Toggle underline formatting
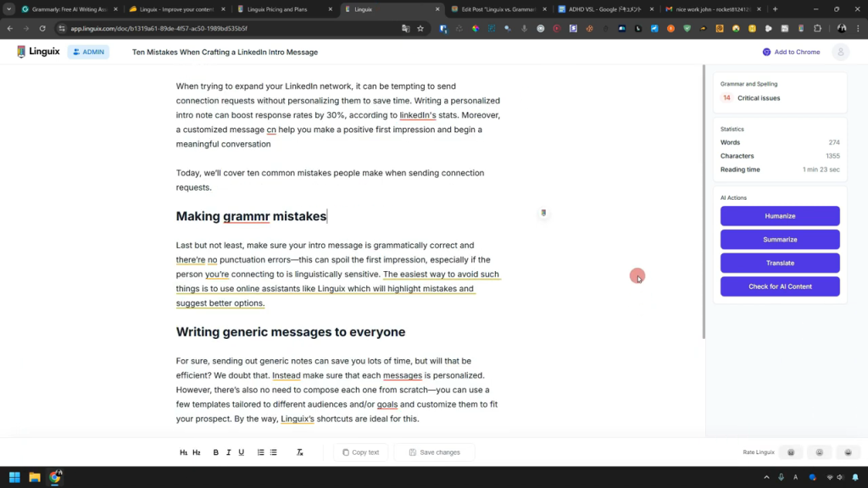Image resolution: width=868 pixels, height=488 pixels. pyautogui.click(x=242, y=452)
